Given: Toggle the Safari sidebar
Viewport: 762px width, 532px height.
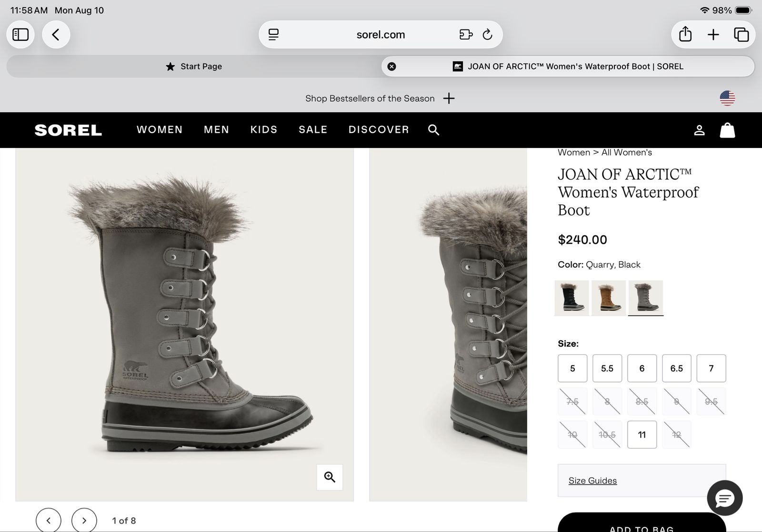Looking at the screenshot, I should [20, 34].
